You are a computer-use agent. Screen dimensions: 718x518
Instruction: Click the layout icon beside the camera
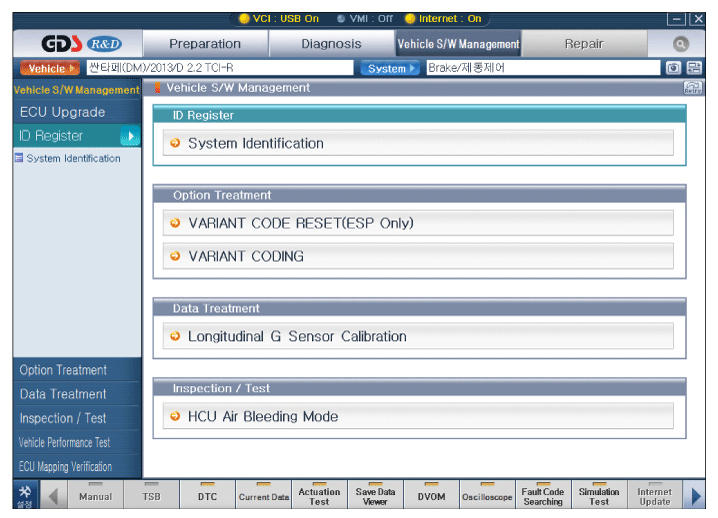694,68
